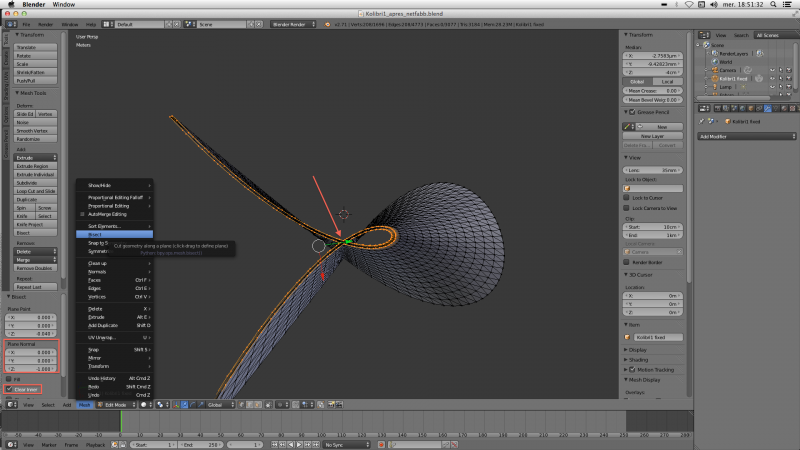Click Mean Crease value field
This screenshot has width=800, height=450.
[x=653, y=91]
